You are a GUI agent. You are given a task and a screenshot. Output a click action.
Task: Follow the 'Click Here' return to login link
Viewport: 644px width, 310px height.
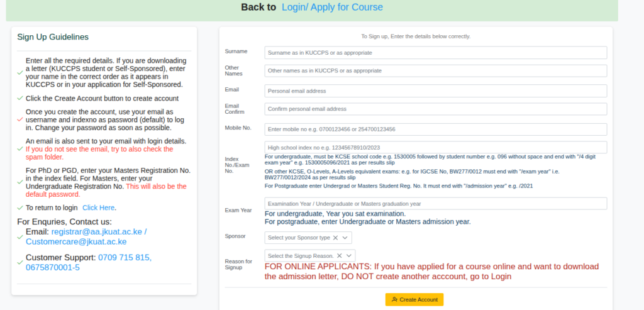pyautogui.click(x=98, y=208)
